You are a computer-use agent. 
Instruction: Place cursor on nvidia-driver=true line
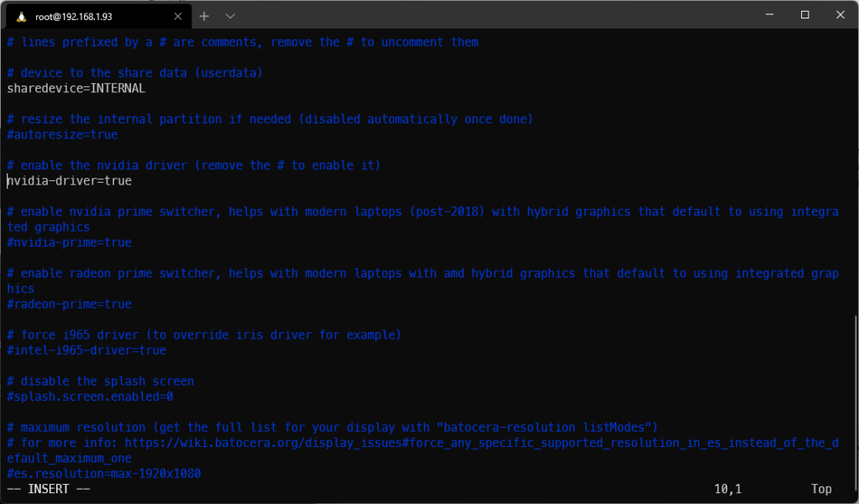(x=69, y=181)
